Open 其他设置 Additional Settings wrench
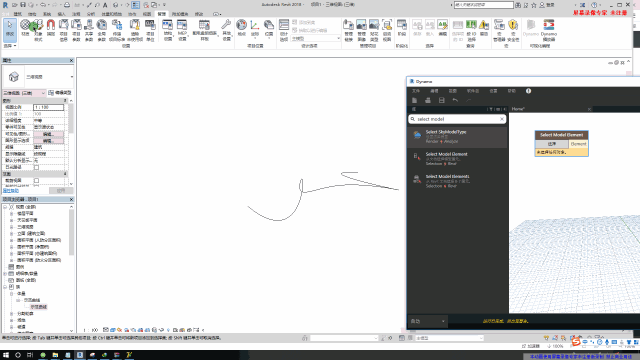Screen dimensions: 640x360 227,30
